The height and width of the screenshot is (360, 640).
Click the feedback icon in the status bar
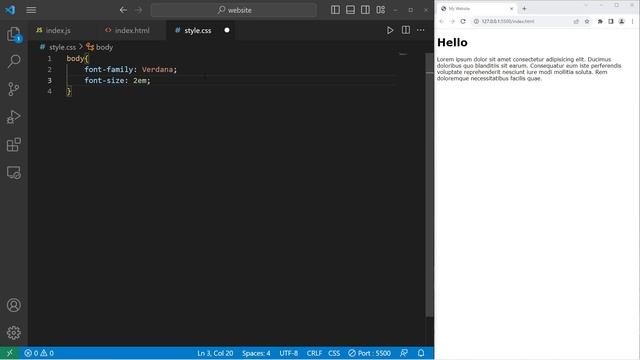click(x=404, y=353)
